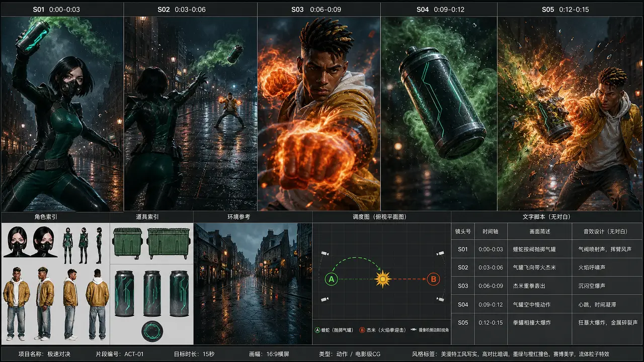Click the "文字脚本（无对白）" panel title
This screenshot has width=644, height=362.
[x=547, y=217]
